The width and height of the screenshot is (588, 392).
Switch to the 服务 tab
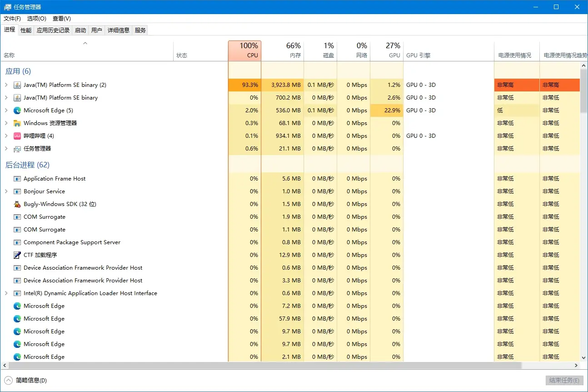coord(140,30)
